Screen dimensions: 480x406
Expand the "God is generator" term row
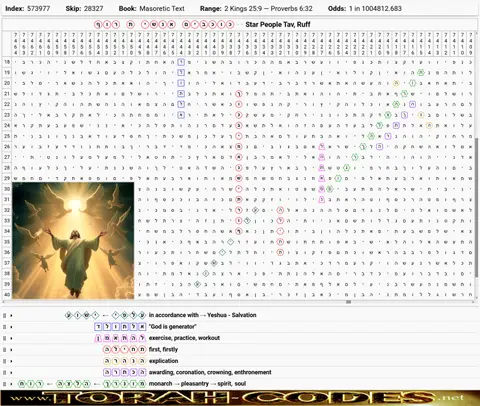(x=11, y=327)
